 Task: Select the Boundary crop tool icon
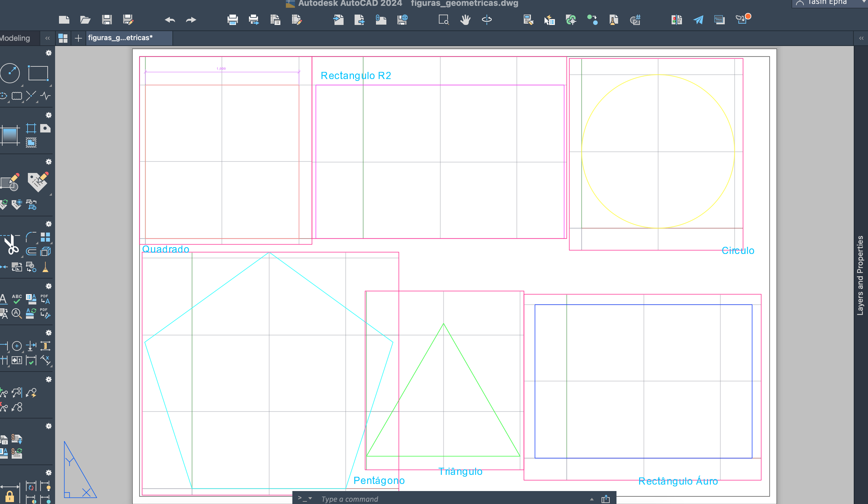[x=31, y=128]
